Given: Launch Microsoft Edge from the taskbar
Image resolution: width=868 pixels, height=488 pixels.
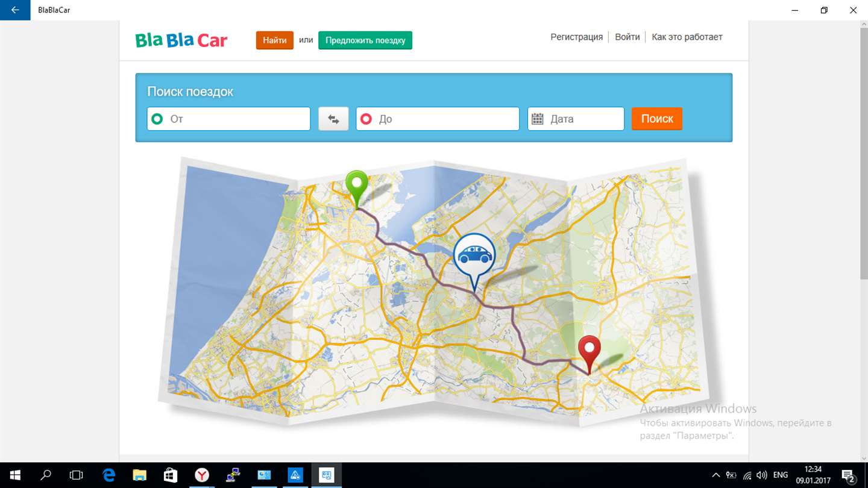Looking at the screenshot, I should pyautogui.click(x=108, y=475).
